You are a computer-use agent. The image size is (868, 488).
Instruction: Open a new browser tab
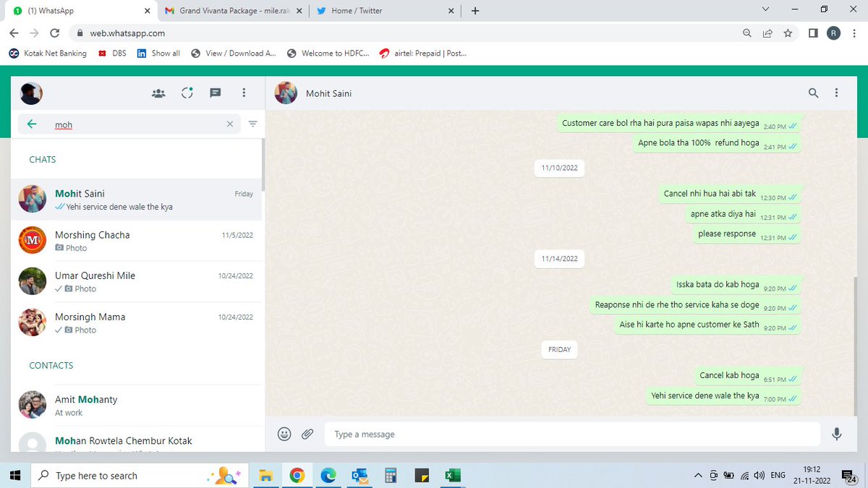(x=475, y=11)
